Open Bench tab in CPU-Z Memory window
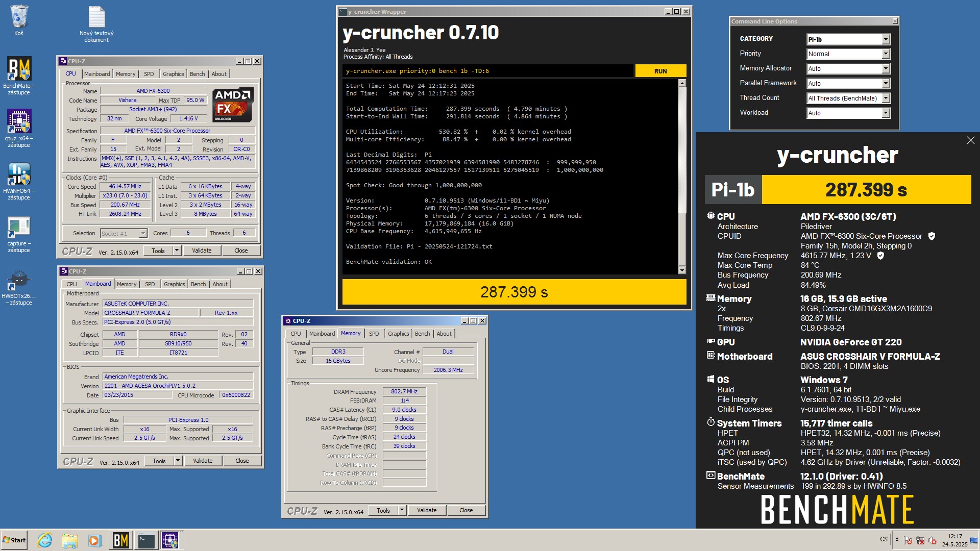 [422, 334]
